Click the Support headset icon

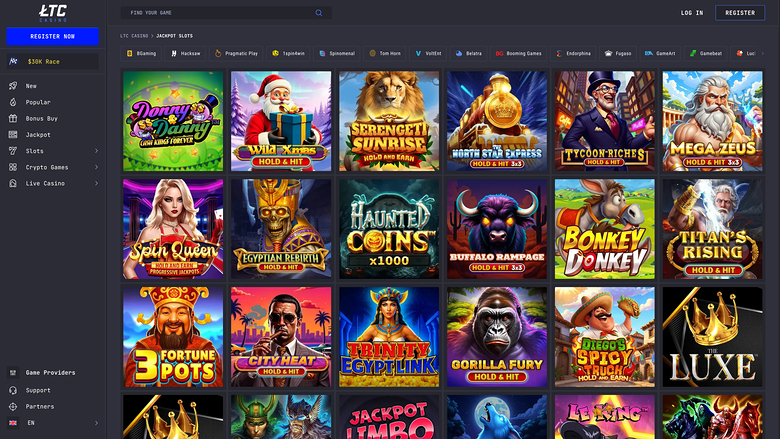[13, 390]
